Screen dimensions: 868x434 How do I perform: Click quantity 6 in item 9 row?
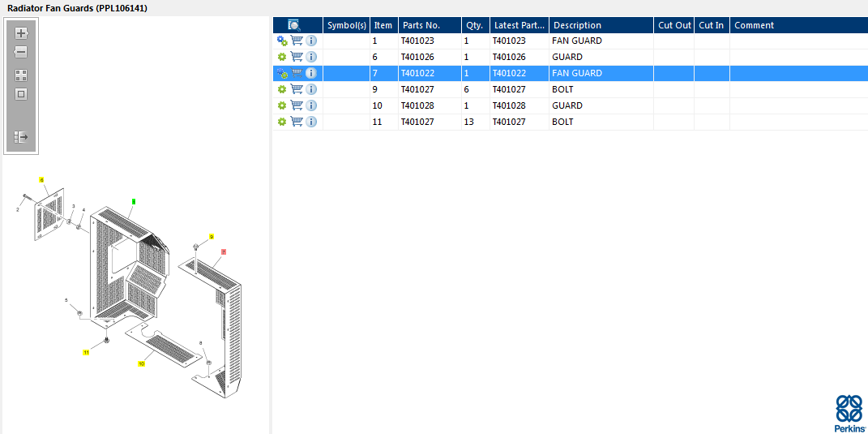click(x=466, y=89)
